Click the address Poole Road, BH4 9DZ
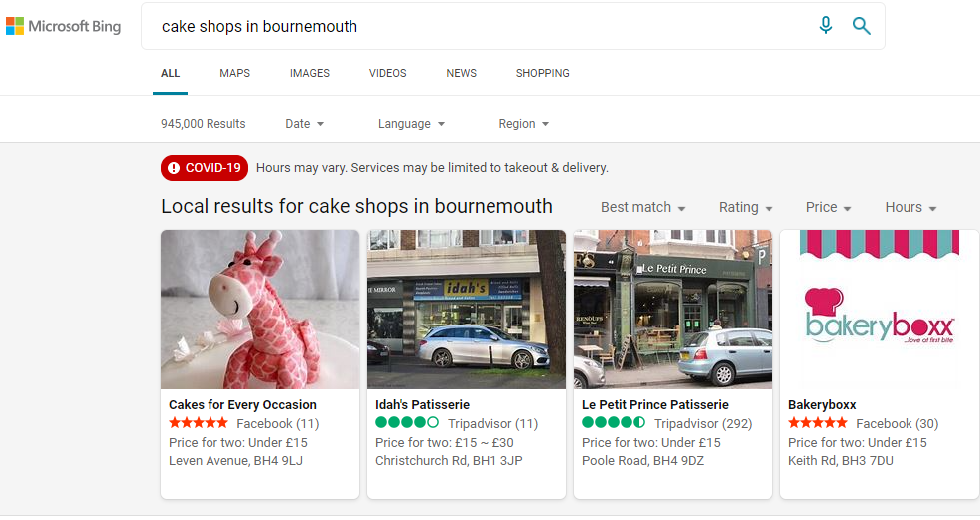Viewport: 980px width, 520px height. [x=642, y=461]
